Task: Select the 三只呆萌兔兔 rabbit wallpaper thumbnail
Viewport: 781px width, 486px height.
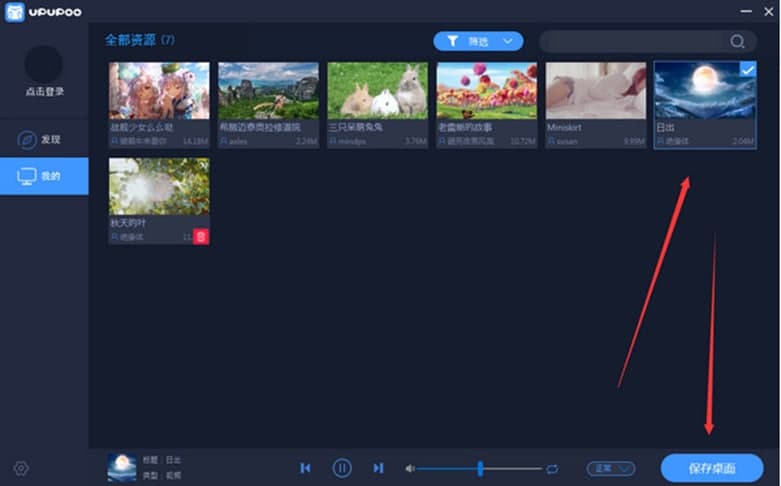Action: pyautogui.click(x=377, y=91)
